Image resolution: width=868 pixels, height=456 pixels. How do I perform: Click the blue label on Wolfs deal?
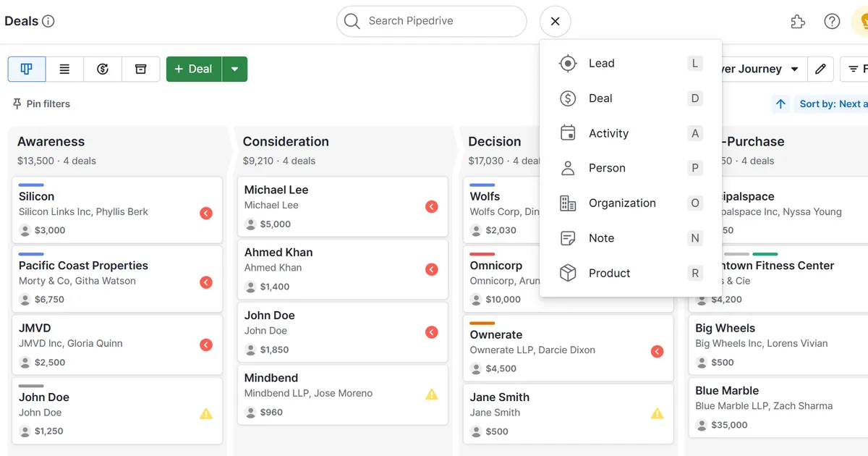pos(482,185)
